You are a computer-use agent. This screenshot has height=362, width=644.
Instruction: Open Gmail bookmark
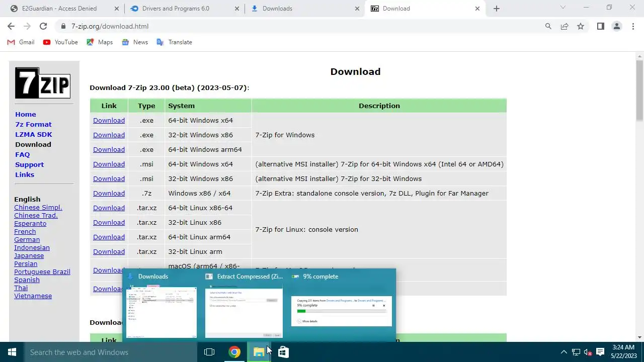(21, 42)
